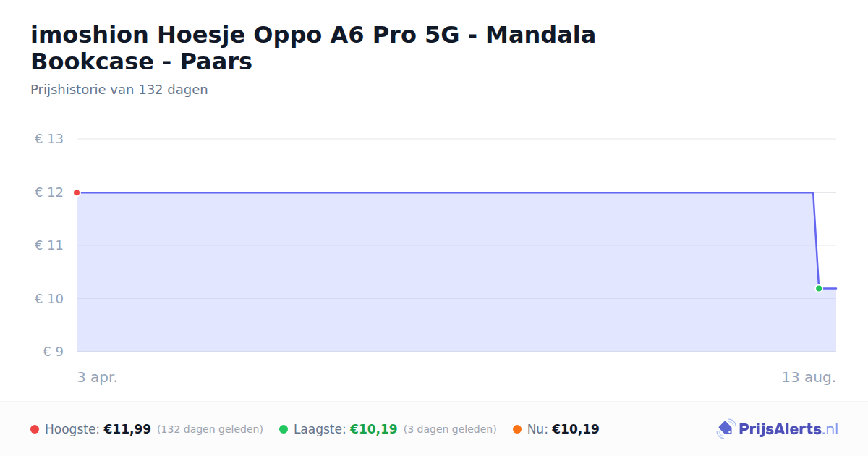This screenshot has height=456, width=868.
Task: Click the 13 aug. end date label
Action: click(x=809, y=377)
